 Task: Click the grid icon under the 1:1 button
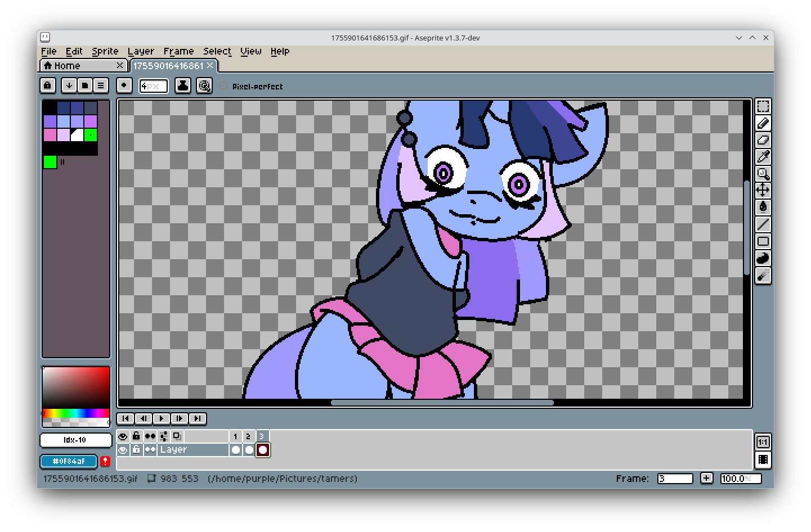(763, 459)
